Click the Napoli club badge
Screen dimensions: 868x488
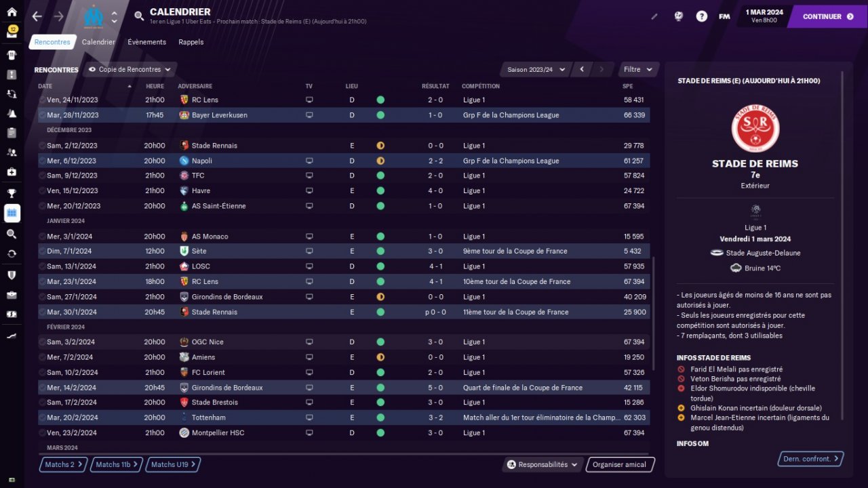coord(184,161)
